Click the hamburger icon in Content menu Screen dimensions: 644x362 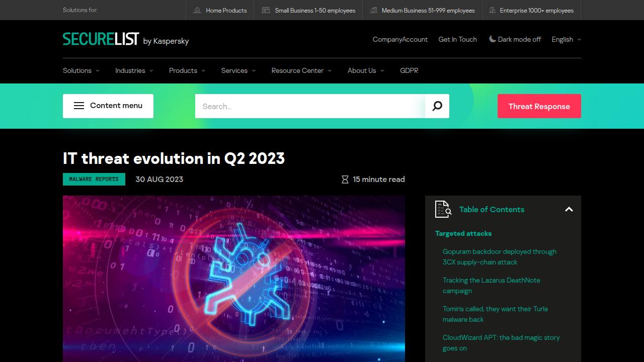(79, 106)
